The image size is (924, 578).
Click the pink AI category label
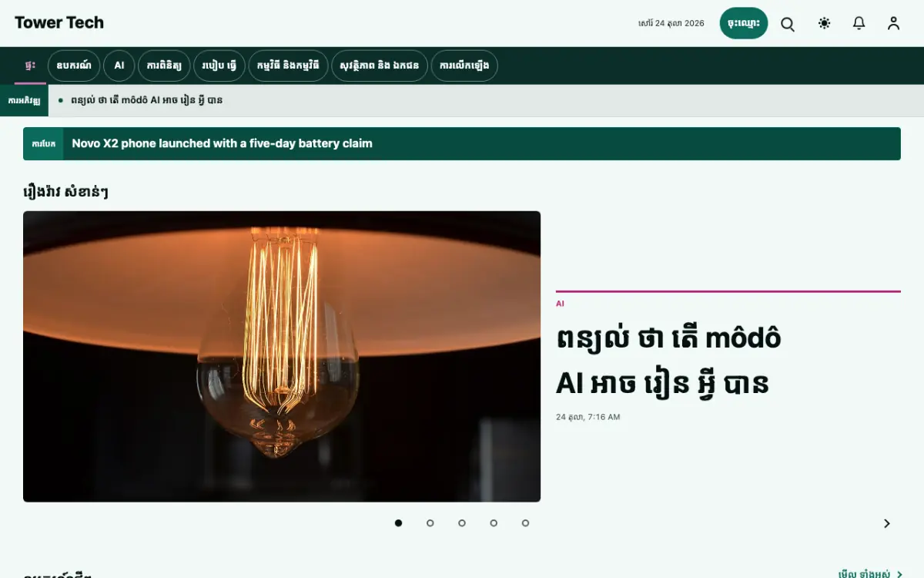tap(560, 304)
